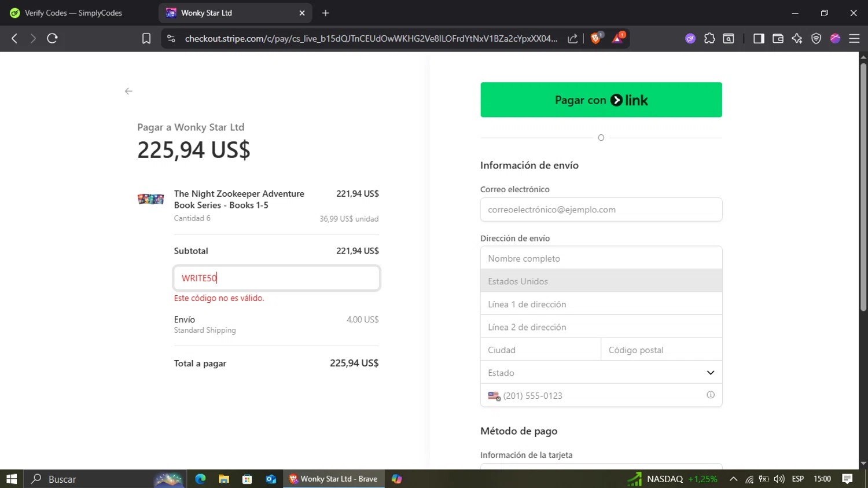Viewport: 868px width, 488px height.
Task: Open a new browser tab
Action: tap(326, 13)
